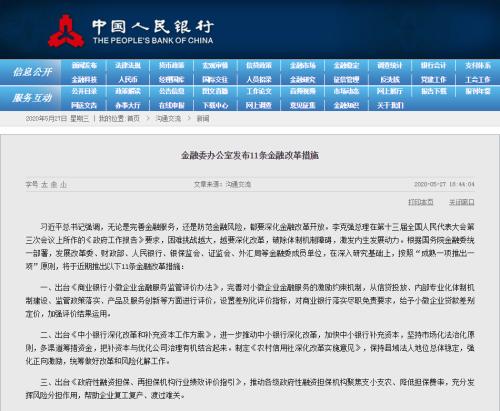Go to the 反洗钱 section
Screen dimensions: 500x411
[x=390, y=79]
